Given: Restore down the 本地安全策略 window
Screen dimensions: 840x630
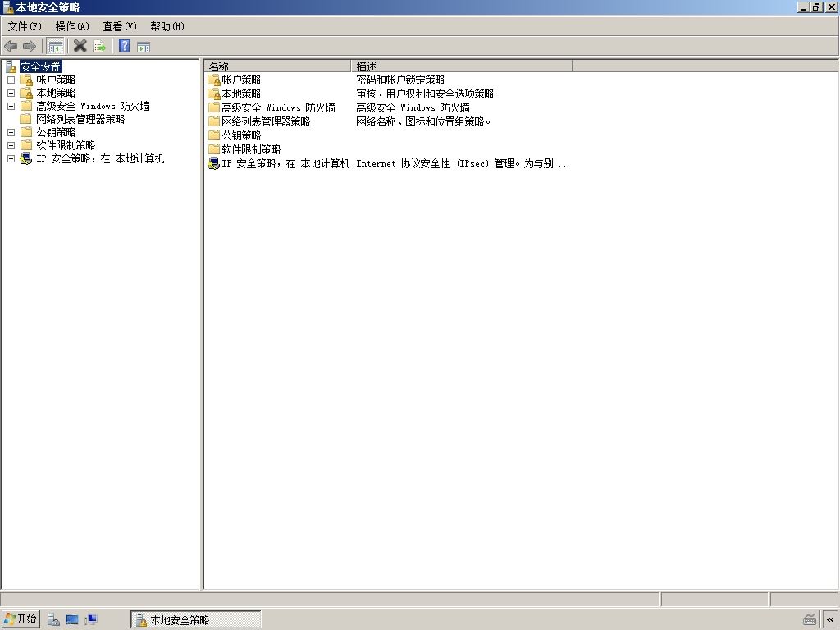Looking at the screenshot, I should click(x=816, y=7).
